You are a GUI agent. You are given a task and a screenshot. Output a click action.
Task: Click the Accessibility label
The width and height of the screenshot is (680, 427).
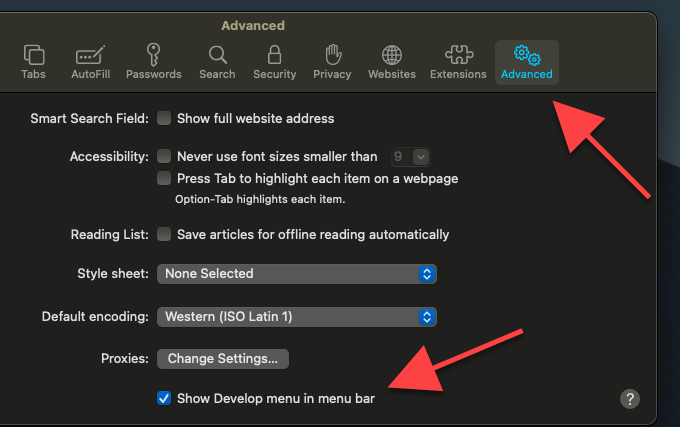pos(109,156)
